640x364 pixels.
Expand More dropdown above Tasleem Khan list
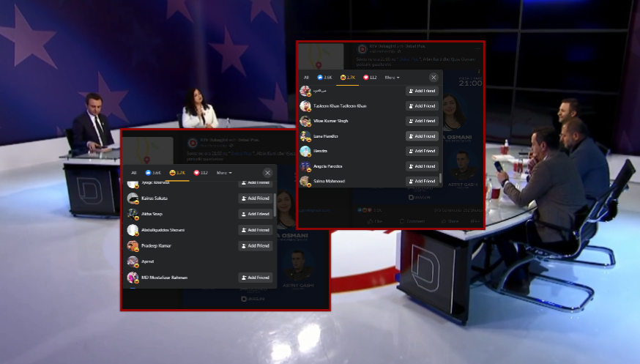point(392,77)
